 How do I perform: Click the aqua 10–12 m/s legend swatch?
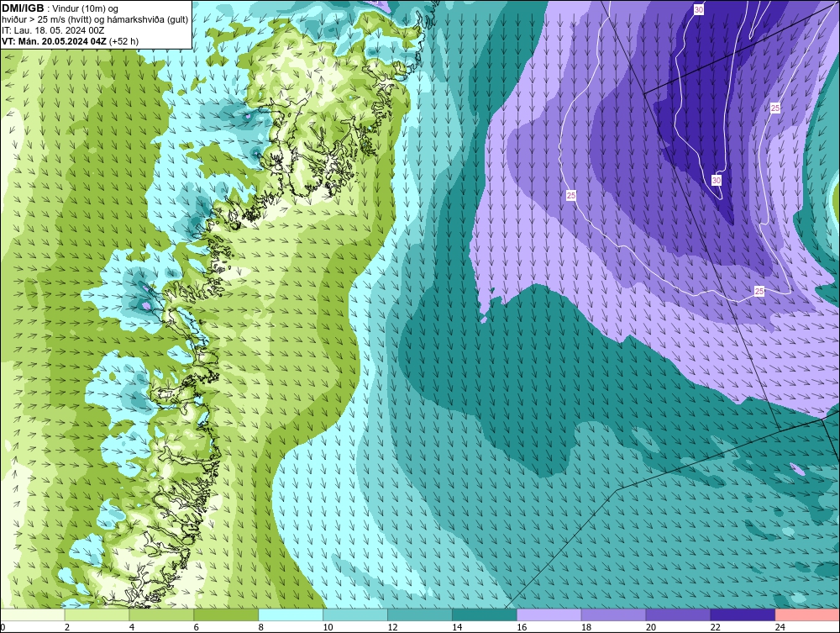[x=355, y=615]
